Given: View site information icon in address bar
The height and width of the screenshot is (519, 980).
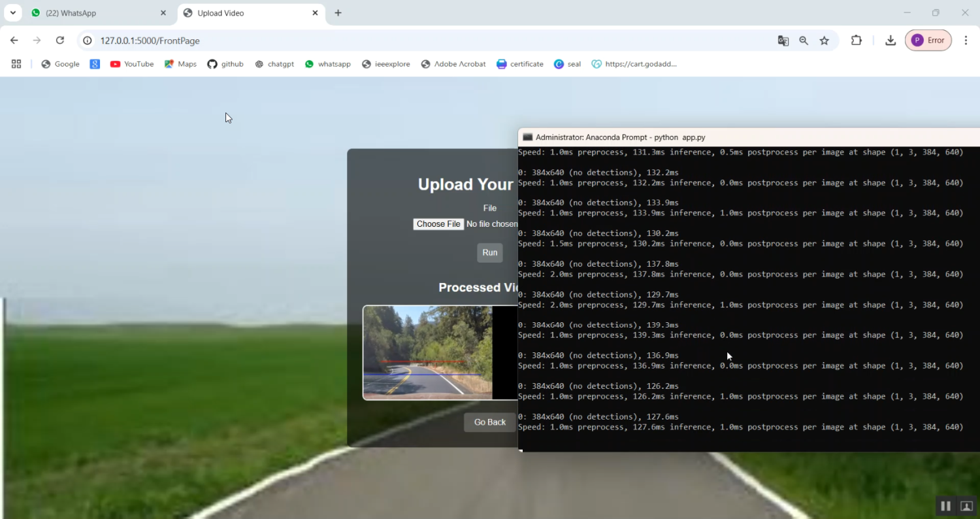Looking at the screenshot, I should (x=88, y=41).
